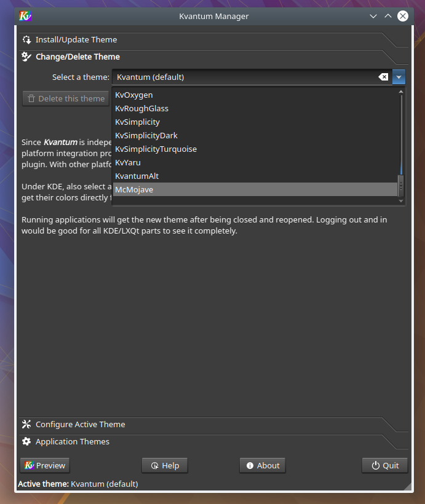425x504 pixels.
Task: Open the Help button
Action: point(165,465)
